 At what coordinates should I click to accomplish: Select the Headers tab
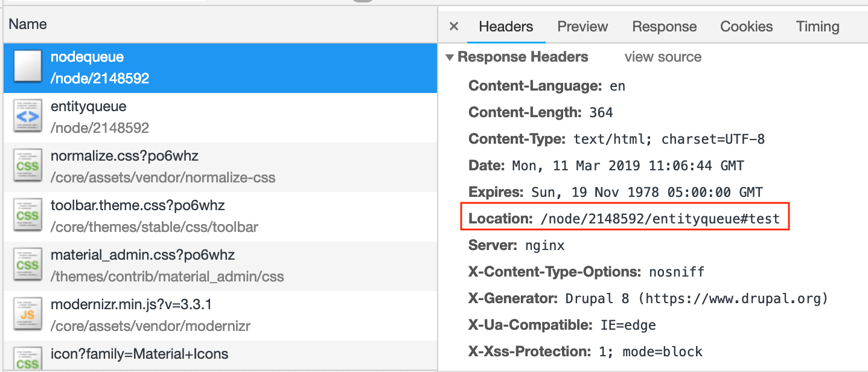[x=506, y=27]
